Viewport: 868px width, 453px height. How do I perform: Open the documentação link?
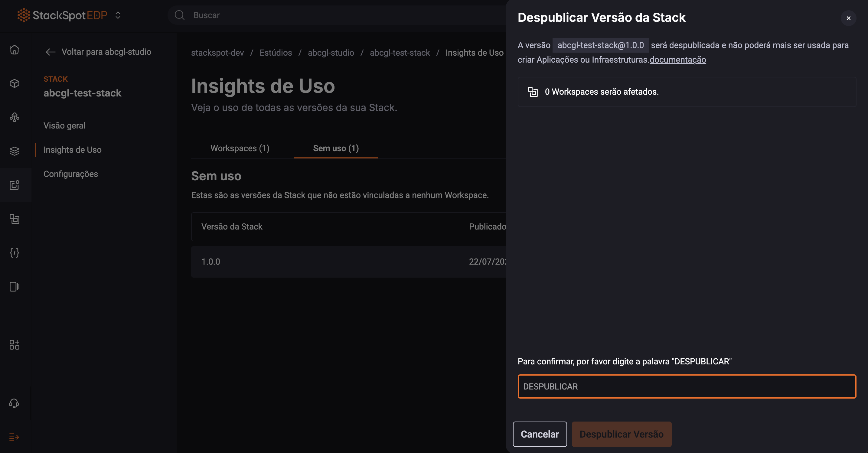point(678,60)
